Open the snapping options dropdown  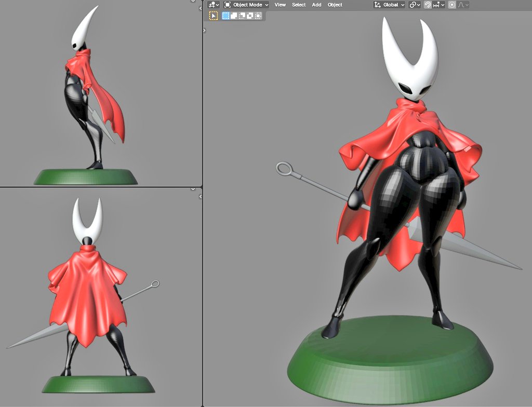coord(438,5)
